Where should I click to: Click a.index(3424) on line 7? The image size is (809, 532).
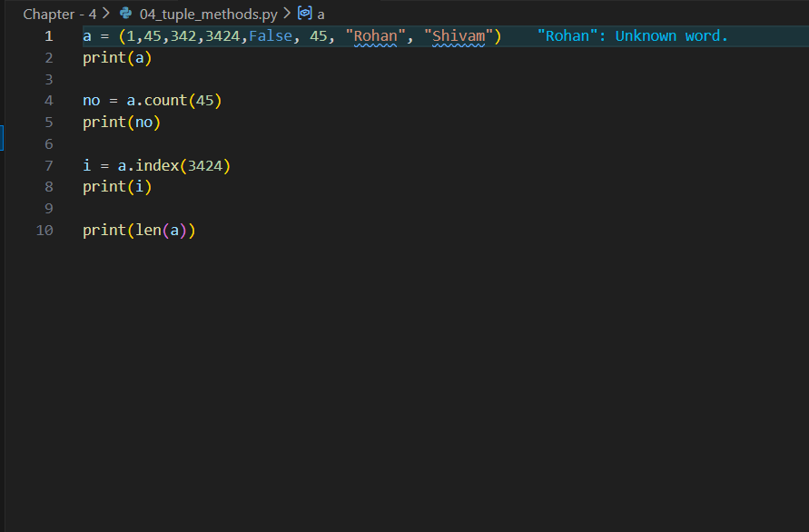pyautogui.click(x=173, y=165)
